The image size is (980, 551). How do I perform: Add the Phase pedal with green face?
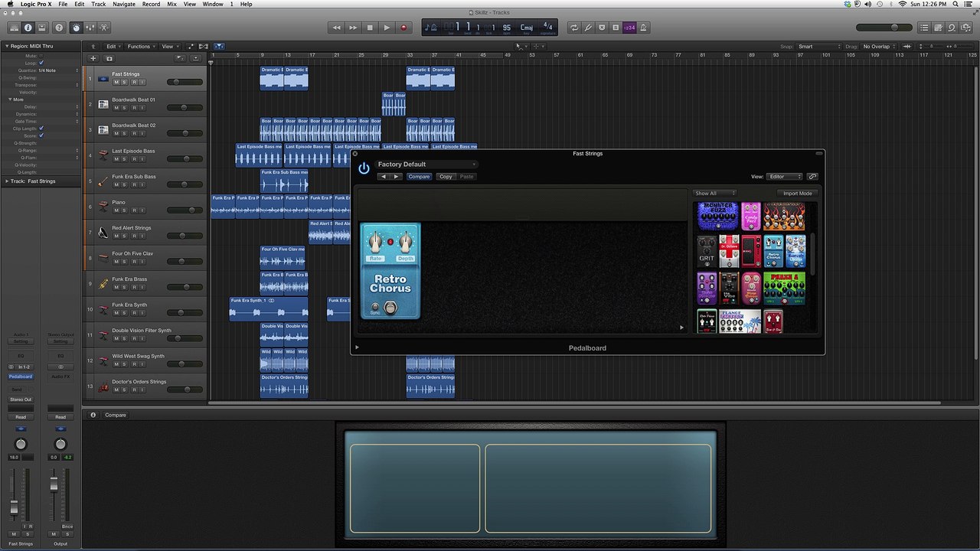point(784,289)
